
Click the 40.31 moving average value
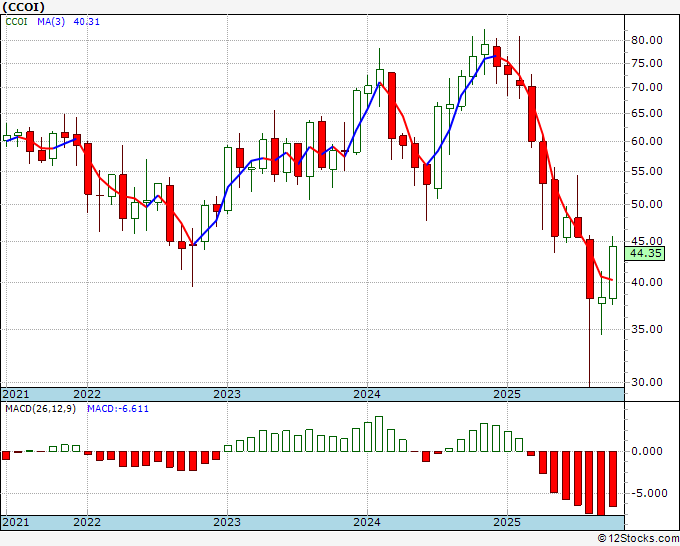click(86, 21)
